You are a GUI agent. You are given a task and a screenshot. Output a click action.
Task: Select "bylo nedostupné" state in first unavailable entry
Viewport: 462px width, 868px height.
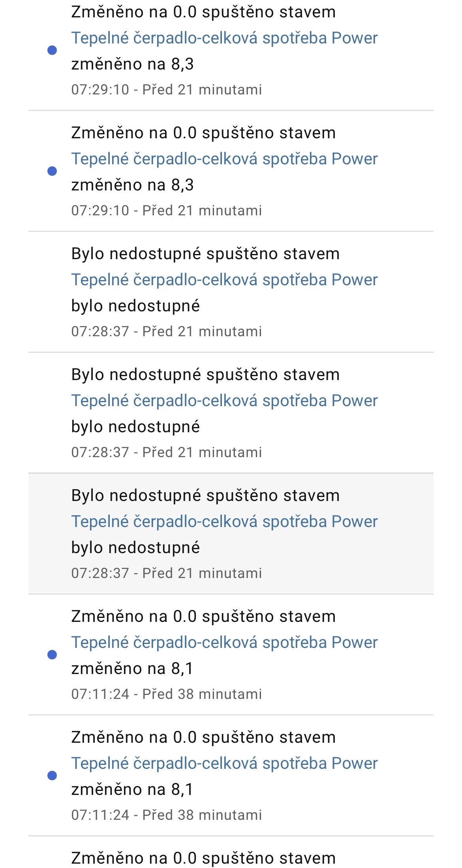tap(135, 306)
